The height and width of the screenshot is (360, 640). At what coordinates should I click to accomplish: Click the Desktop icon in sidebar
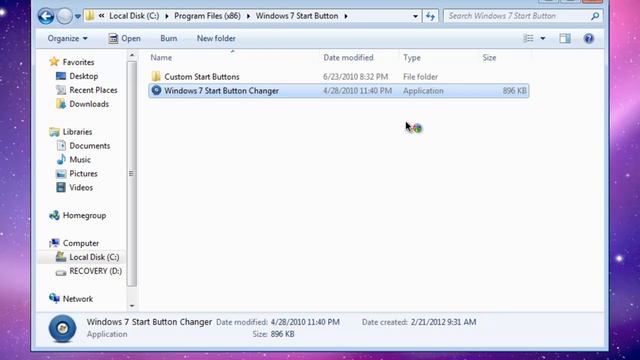(x=61, y=76)
